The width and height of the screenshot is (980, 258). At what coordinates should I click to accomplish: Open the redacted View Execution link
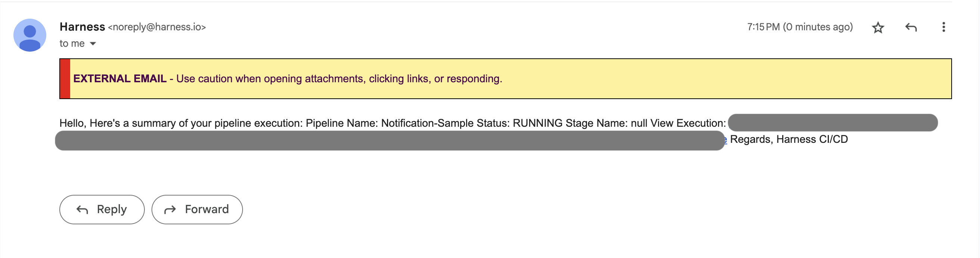click(x=832, y=123)
